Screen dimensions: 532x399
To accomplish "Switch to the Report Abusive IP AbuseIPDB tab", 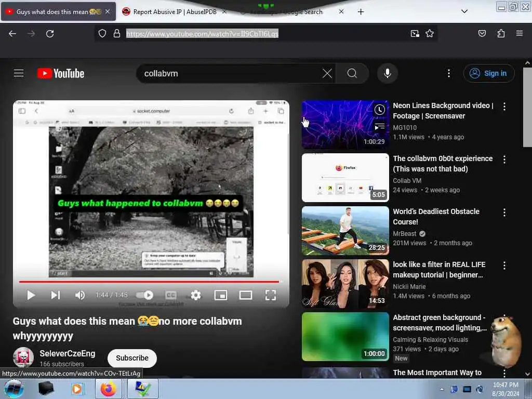I will 175,11.
